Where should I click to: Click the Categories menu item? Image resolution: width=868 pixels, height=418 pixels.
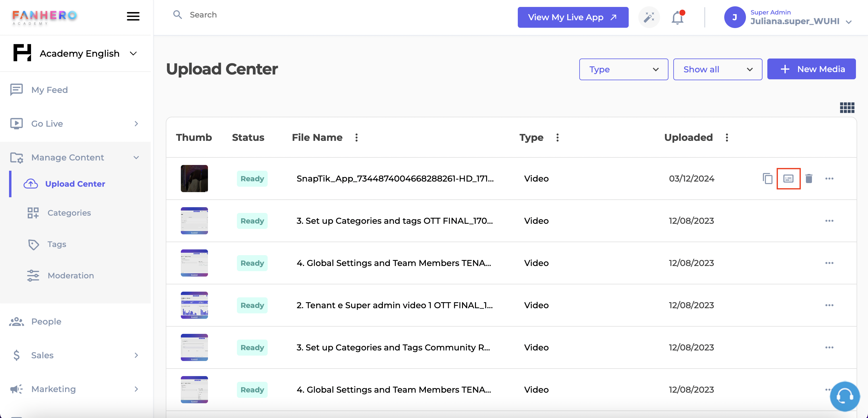coord(69,212)
